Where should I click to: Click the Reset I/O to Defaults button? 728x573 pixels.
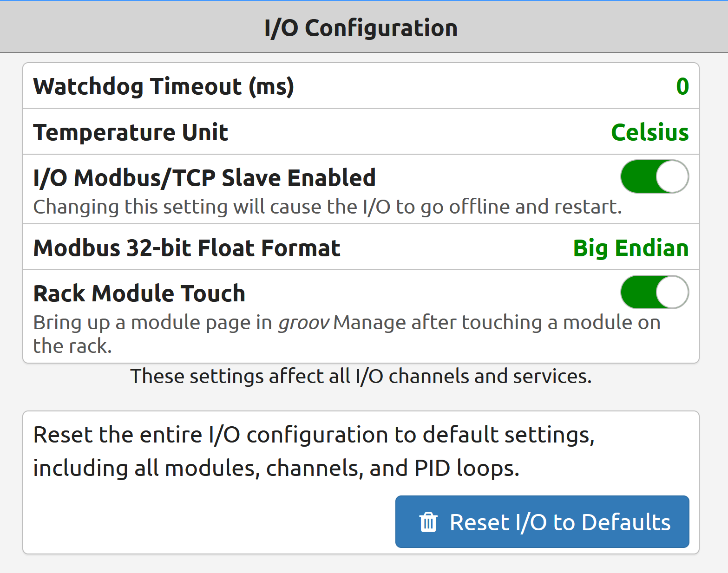542,521
